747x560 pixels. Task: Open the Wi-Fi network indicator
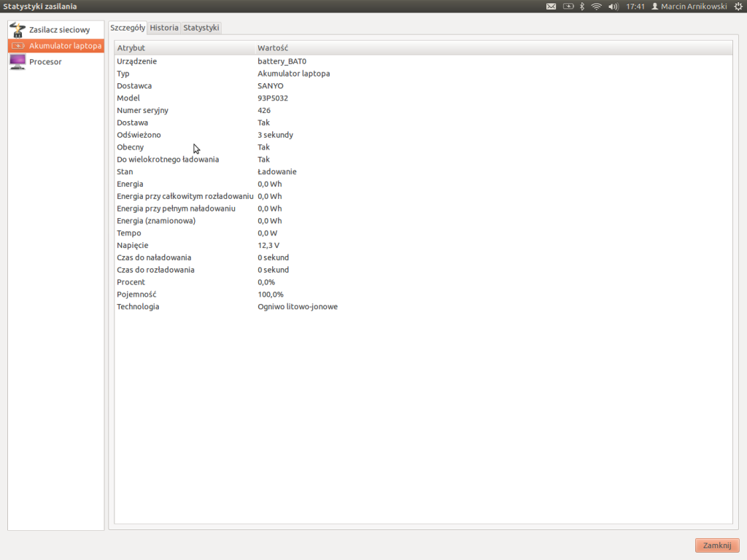click(x=596, y=6)
